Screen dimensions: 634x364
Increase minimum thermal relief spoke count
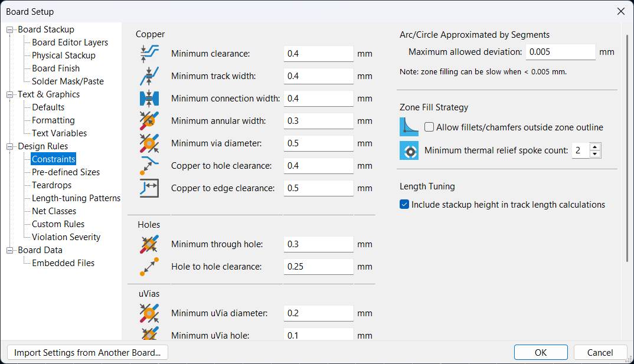[x=595, y=147]
